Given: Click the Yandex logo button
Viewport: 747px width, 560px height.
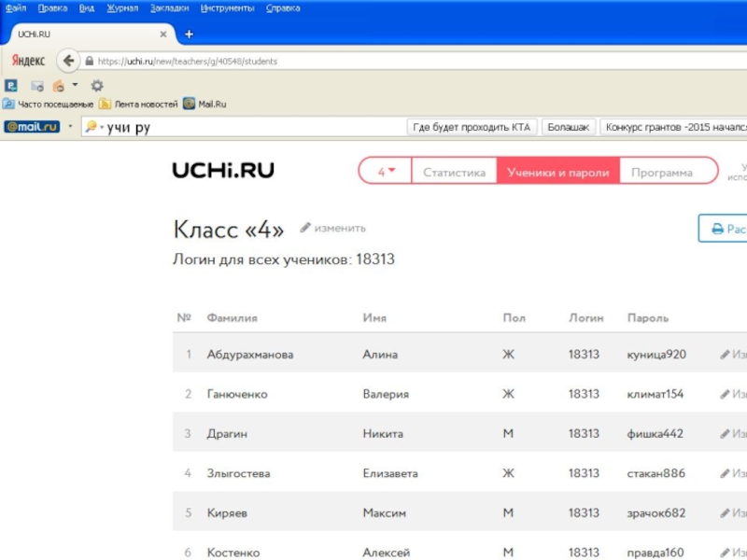Looking at the screenshot, I should (x=28, y=61).
